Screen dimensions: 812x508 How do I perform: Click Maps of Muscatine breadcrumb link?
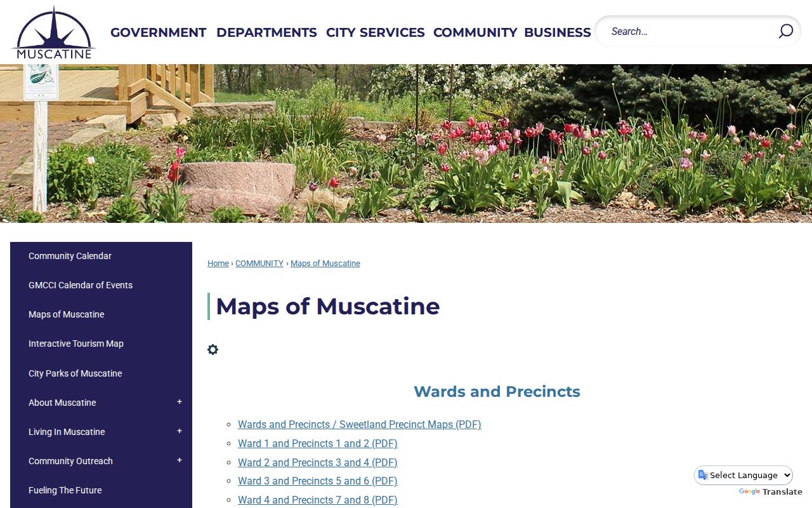[x=325, y=263]
